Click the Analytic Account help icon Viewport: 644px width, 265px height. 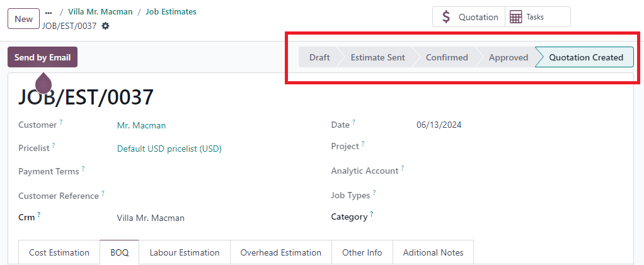(x=403, y=168)
